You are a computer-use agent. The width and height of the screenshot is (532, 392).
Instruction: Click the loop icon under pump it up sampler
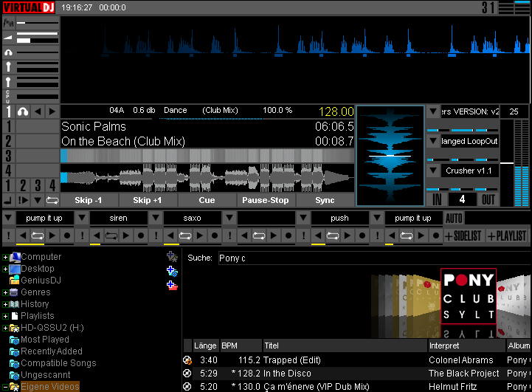(x=37, y=235)
